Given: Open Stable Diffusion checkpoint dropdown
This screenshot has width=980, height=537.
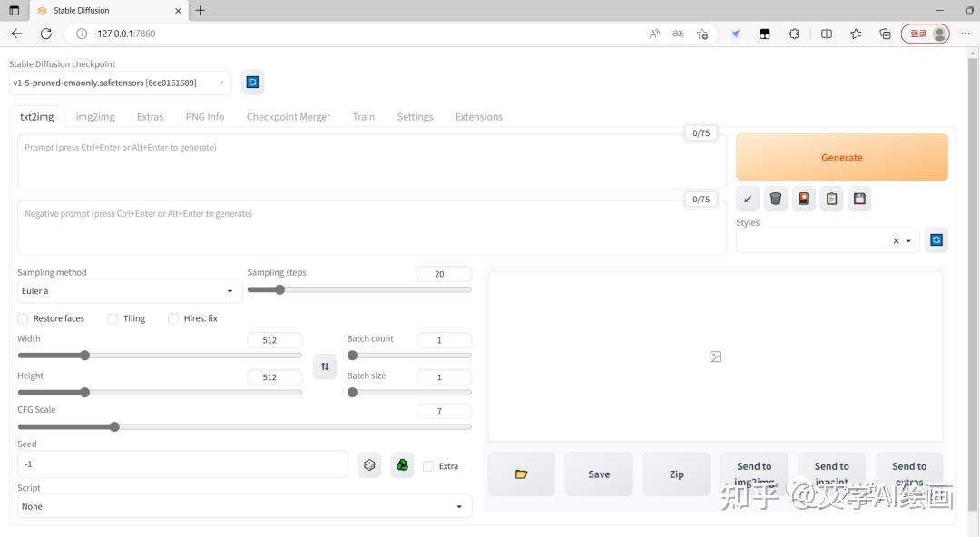Looking at the screenshot, I should (x=120, y=83).
